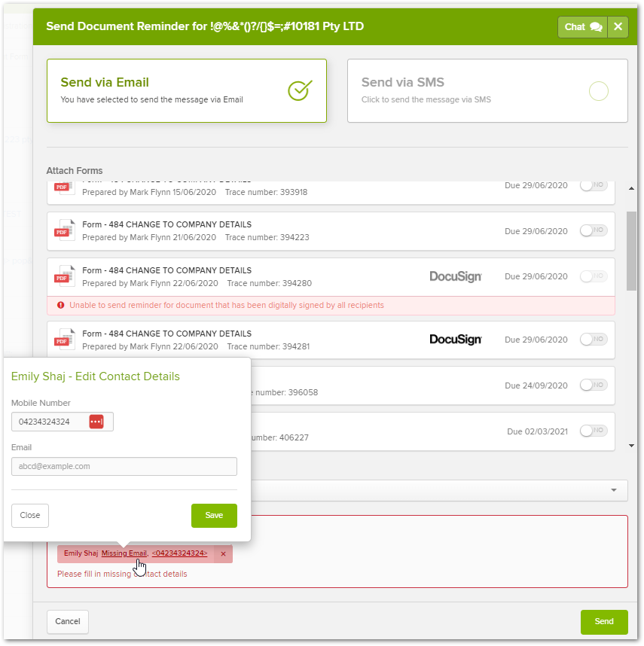Select the Send via SMS radio circle

coord(598,91)
